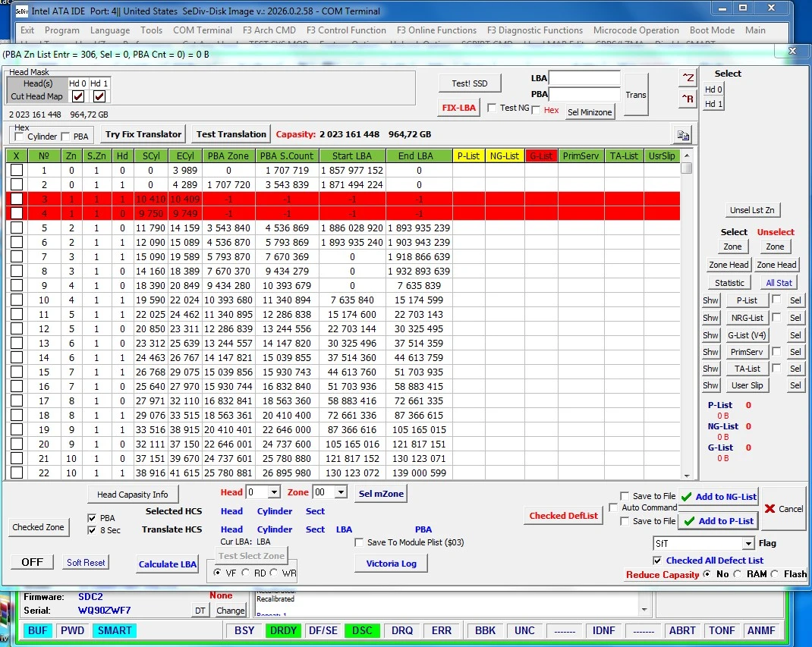Click the Head Capasity Info button
The width and height of the screenshot is (812, 647).
(133, 495)
